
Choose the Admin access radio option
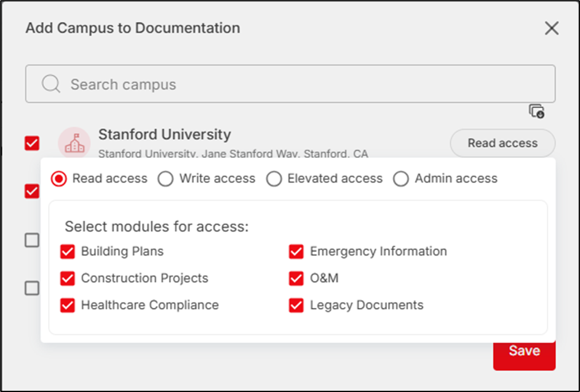[401, 179]
